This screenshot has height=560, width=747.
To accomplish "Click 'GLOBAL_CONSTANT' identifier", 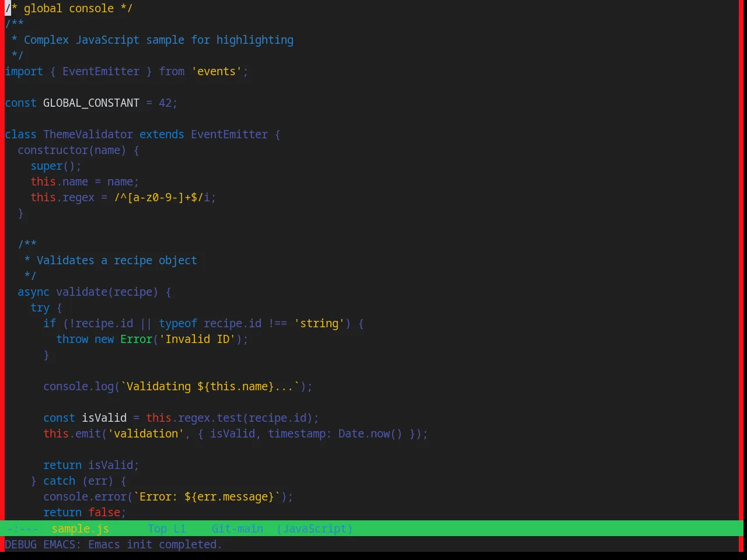I will 91,103.
